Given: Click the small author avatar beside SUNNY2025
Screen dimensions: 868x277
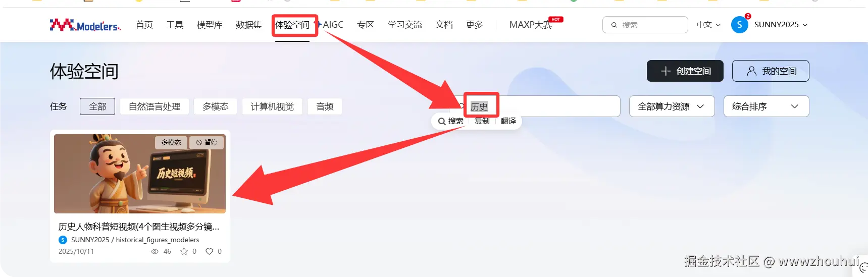Looking at the screenshot, I should point(63,240).
